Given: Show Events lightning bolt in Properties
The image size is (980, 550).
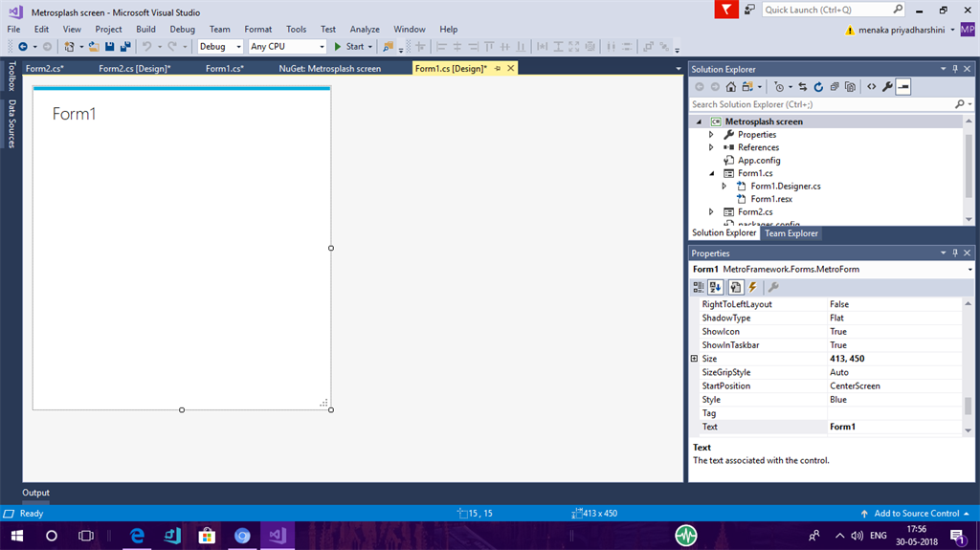Looking at the screenshot, I should pyautogui.click(x=753, y=287).
